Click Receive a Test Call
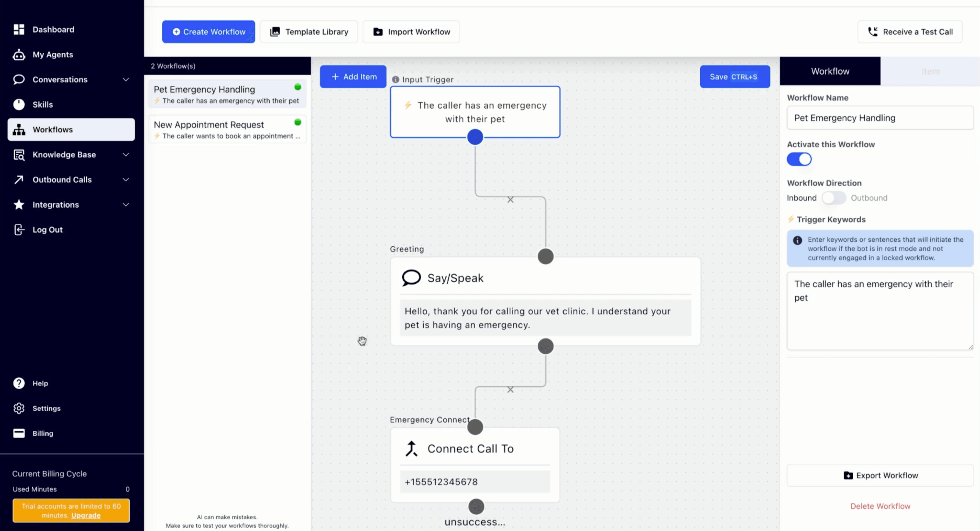The image size is (980, 531). pyautogui.click(x=910, y=32)
